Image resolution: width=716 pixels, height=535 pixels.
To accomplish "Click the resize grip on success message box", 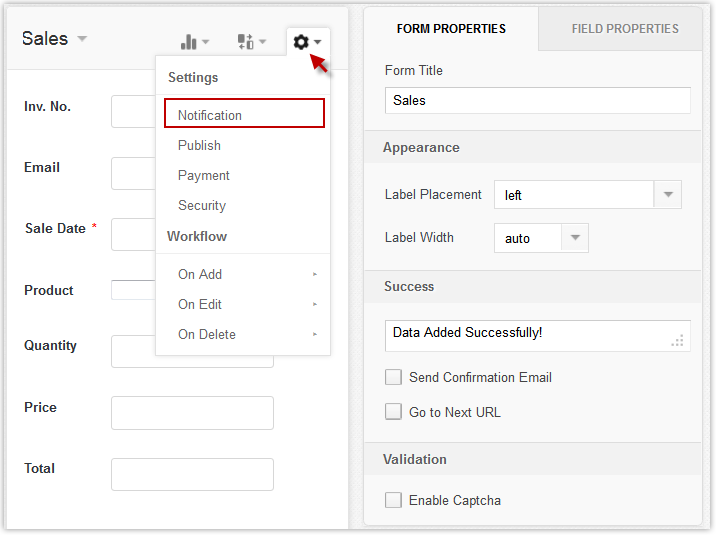I will (x=677, y=340).
